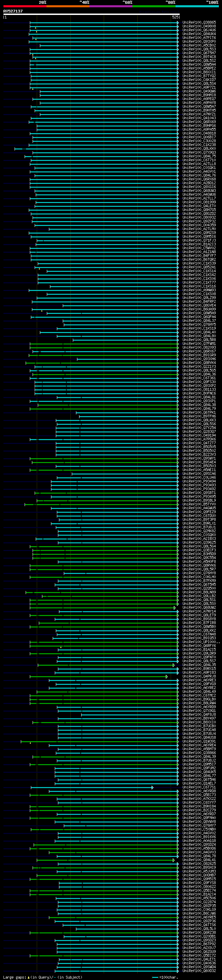This screenshot has width=222, height=980.
Task: Click the 525 query length marker
Action: point(175,17)
